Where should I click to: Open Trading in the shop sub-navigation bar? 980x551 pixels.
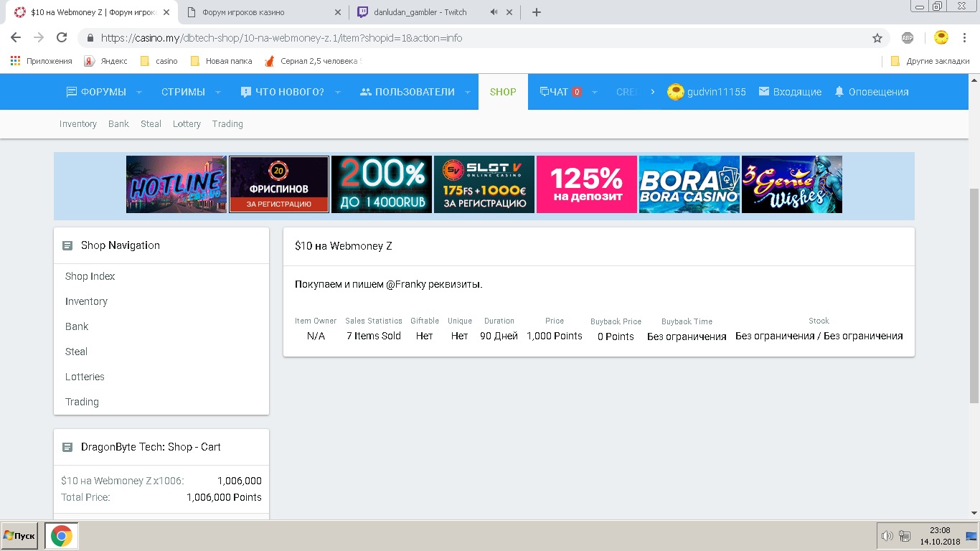[227, 124]
